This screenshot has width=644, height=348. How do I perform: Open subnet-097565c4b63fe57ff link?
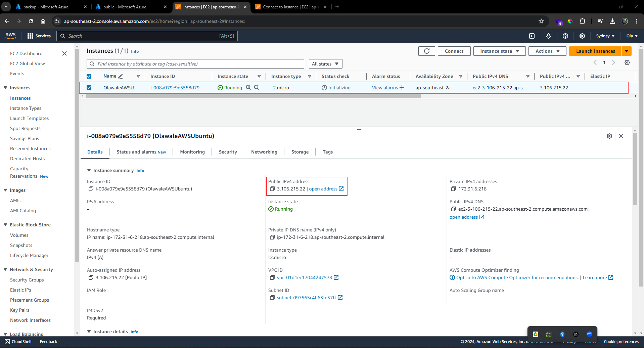(307, 298)
